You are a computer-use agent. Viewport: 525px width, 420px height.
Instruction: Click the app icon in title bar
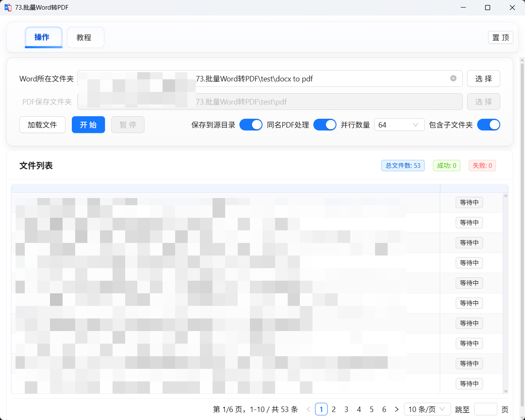[x=8, y=8]
